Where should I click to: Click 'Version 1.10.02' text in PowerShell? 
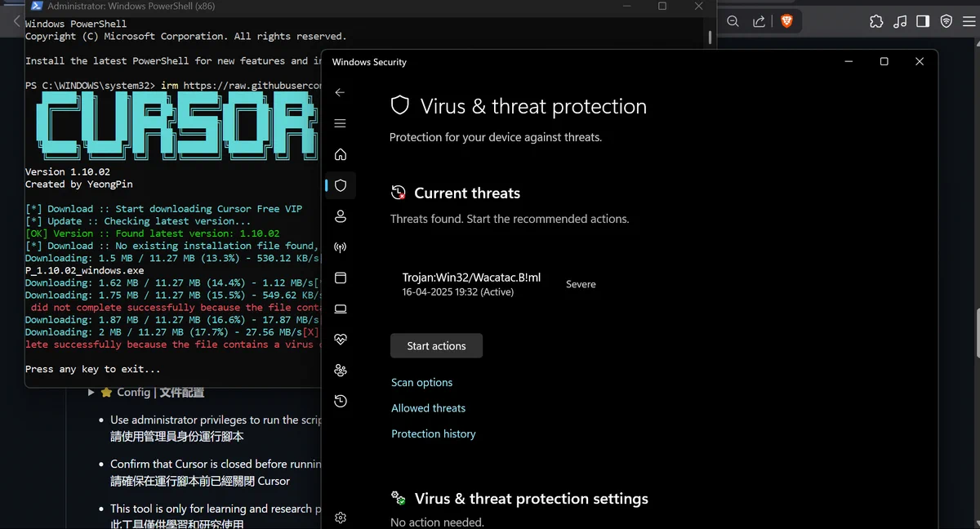[x=67, y=172]
